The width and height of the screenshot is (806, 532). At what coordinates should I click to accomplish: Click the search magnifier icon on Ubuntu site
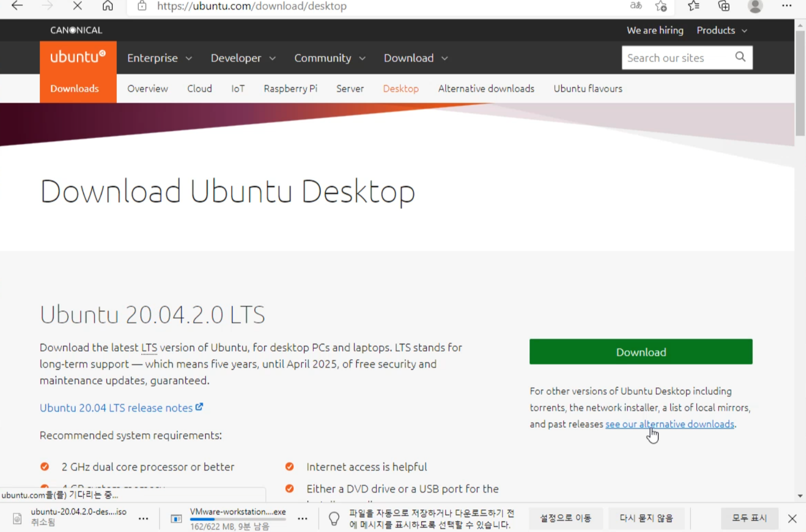[x=740, y=57]
